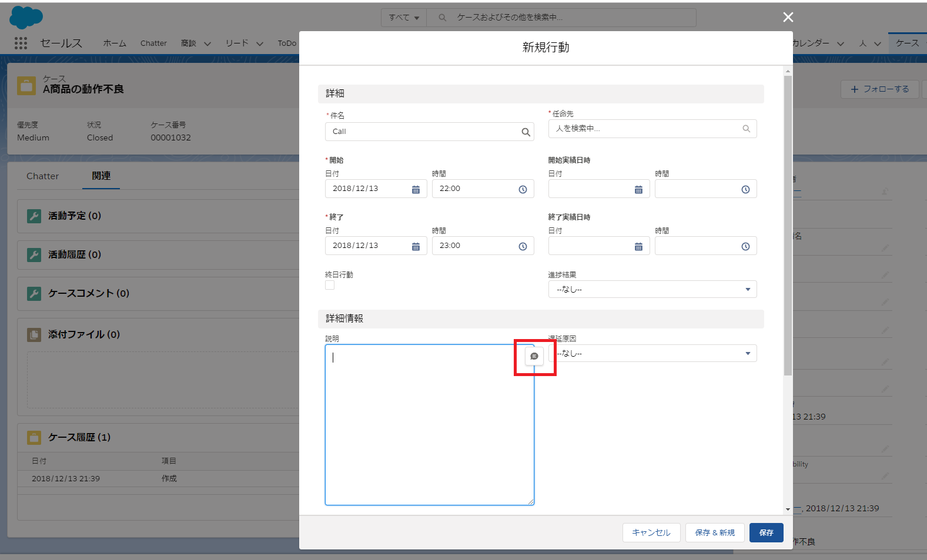927x560 pixels.
Task: Expand the 人 nav chevron
Action: tap(878, 43)
